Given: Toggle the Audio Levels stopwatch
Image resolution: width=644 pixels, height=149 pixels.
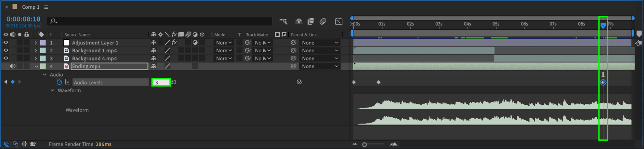Looking at the screenshot, I should (x=59, y=82).
